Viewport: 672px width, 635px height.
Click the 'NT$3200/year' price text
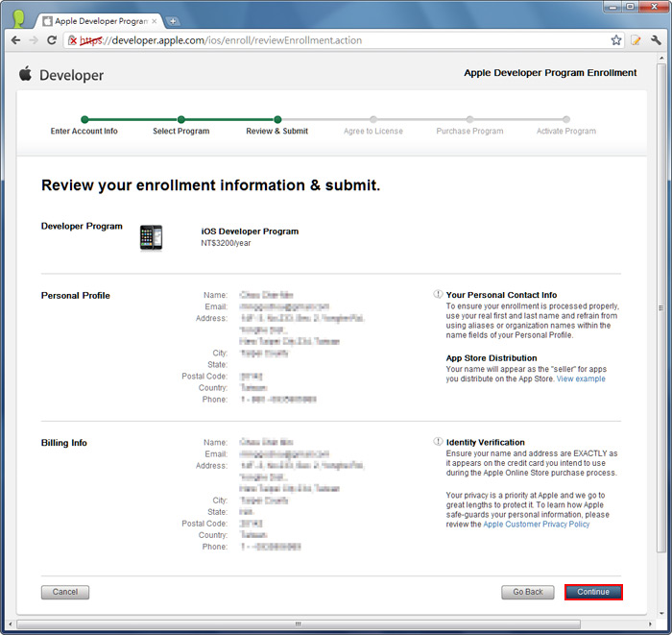[226, 243]
